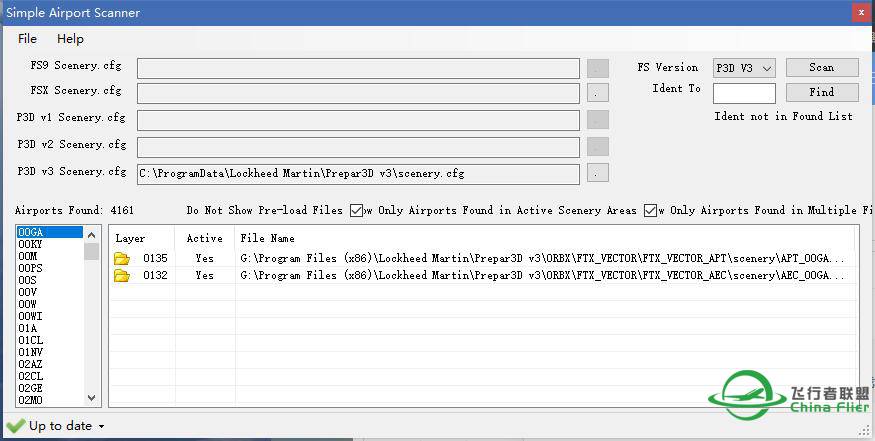Click the Scan button

(822, 68)
